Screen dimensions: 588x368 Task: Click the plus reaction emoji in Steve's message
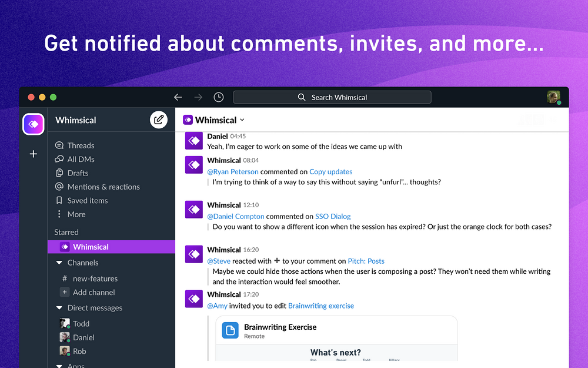coord(277,261)
